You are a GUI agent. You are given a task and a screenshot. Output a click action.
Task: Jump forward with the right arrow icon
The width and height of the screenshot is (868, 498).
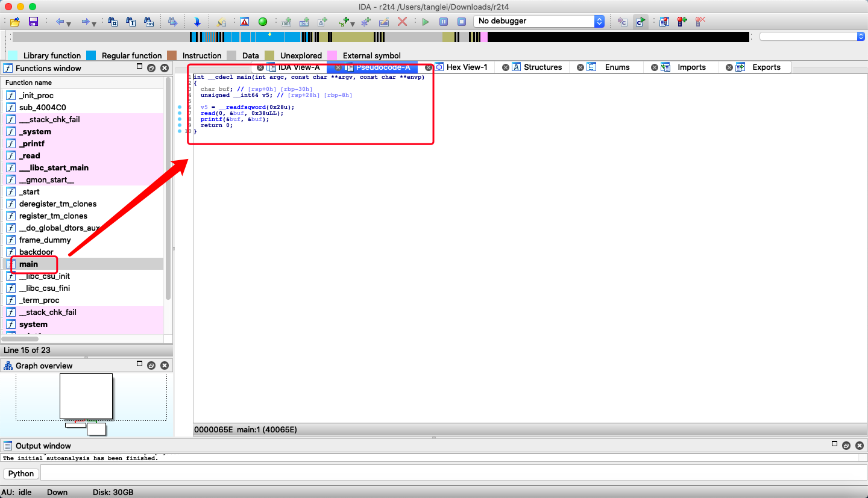(86, 22)
